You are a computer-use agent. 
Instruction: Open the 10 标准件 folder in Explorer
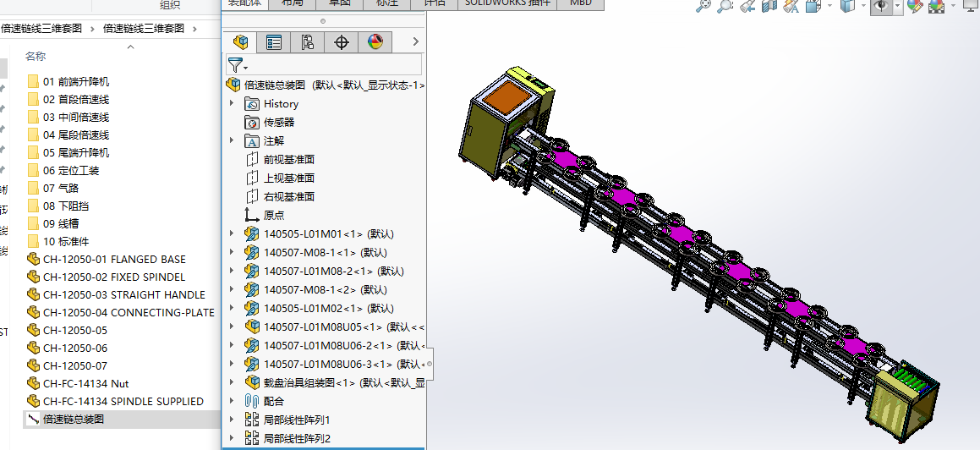(x=58, y=241)
